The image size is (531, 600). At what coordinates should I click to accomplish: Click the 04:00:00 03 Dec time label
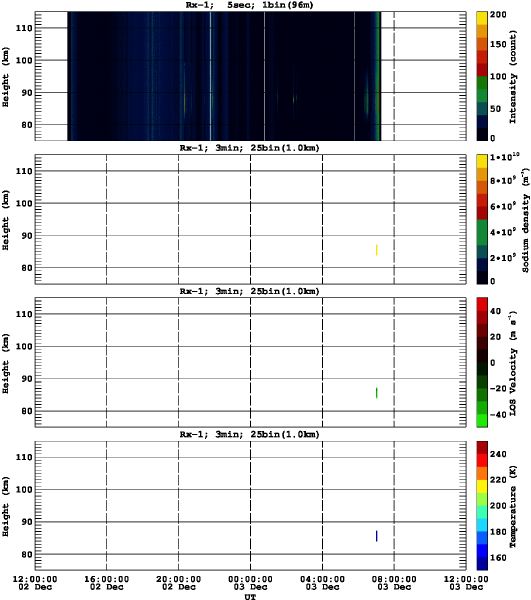(x=323, y=583)
